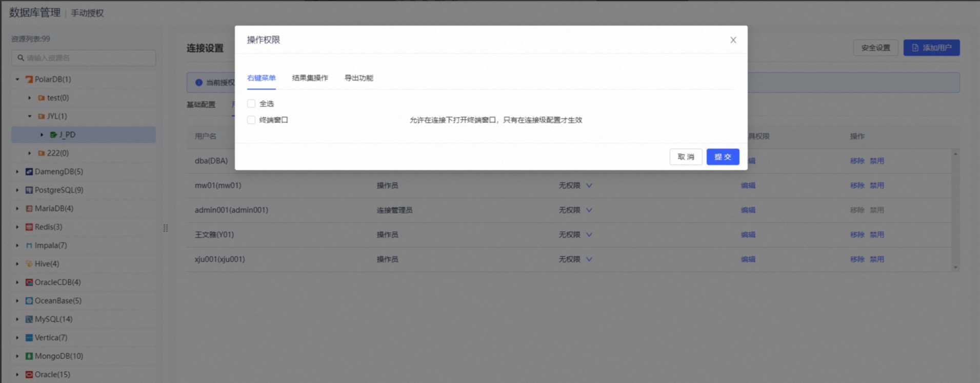Click the PolarDB database icon
The width and height of the screenshot is (980, 383).
(x=29, y=79)
